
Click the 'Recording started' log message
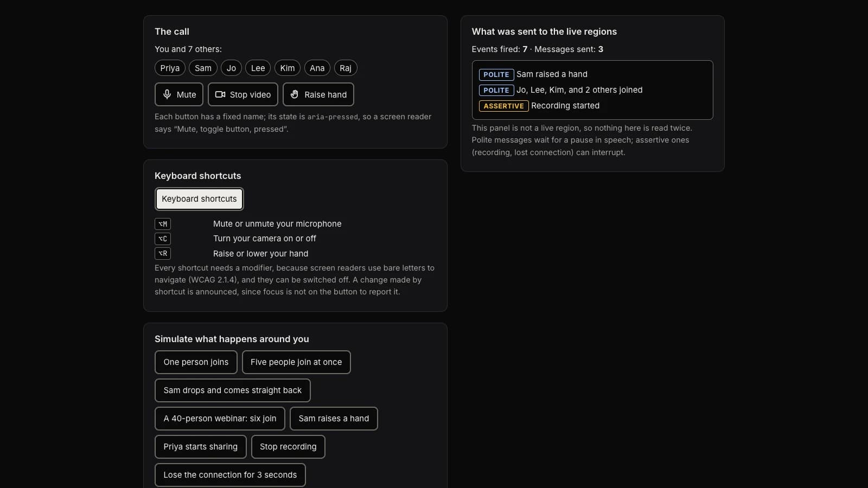(565, 106)
